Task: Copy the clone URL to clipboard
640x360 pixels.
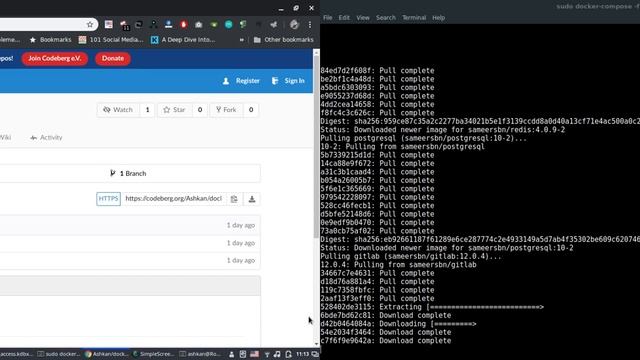Action: 234,199
